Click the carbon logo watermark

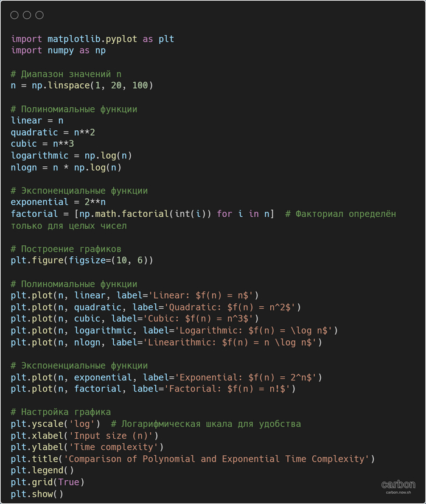(x=398, y=485)
